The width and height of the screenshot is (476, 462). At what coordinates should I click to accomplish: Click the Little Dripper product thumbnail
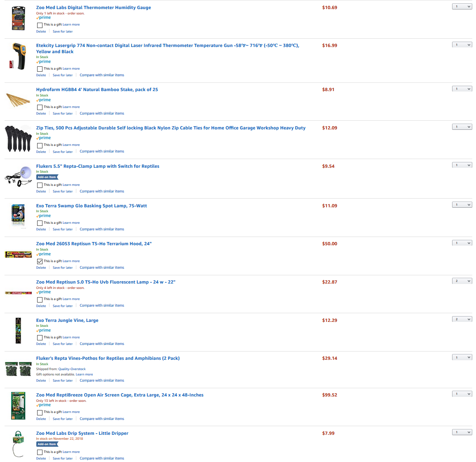[x=18, y=444]
